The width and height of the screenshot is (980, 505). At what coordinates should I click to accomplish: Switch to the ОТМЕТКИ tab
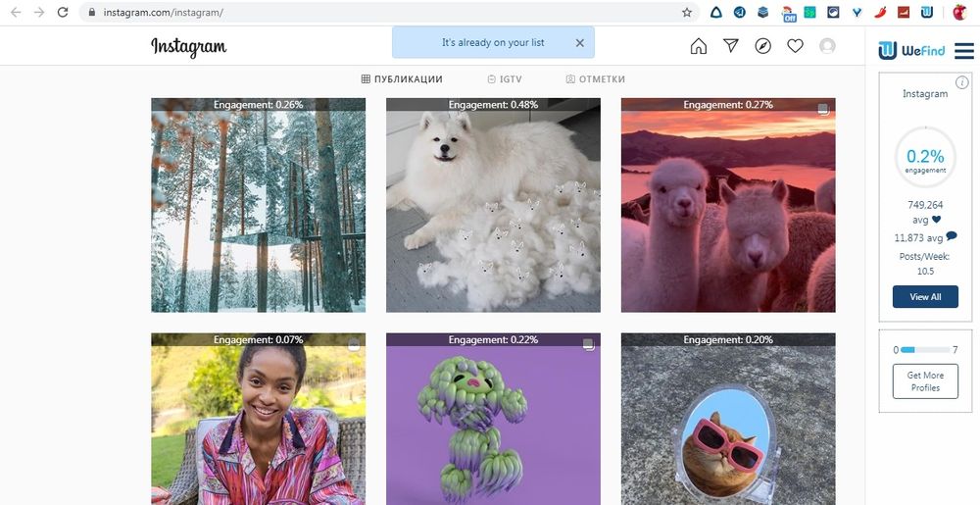pos(595,79)
